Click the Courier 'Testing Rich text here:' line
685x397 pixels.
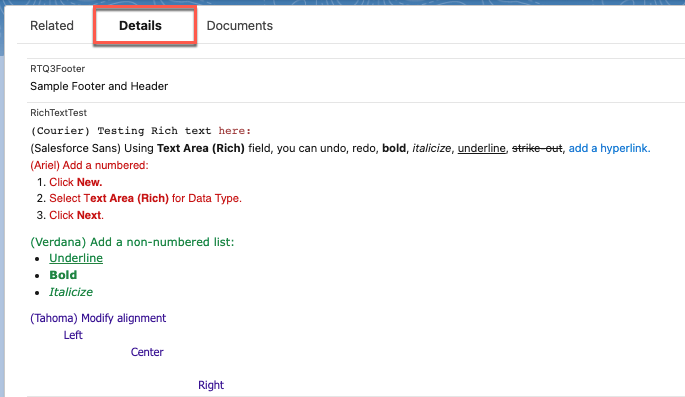point(141,131)
